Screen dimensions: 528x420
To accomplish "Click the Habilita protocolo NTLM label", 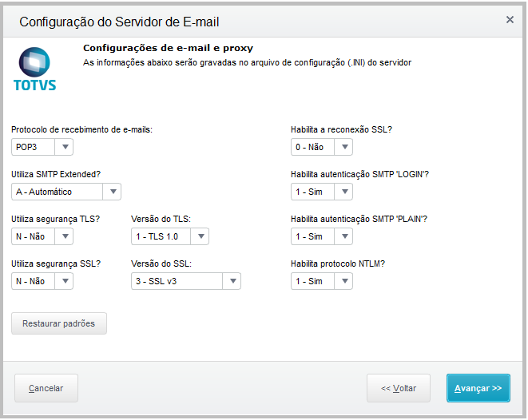I will (x=342, y=263).
